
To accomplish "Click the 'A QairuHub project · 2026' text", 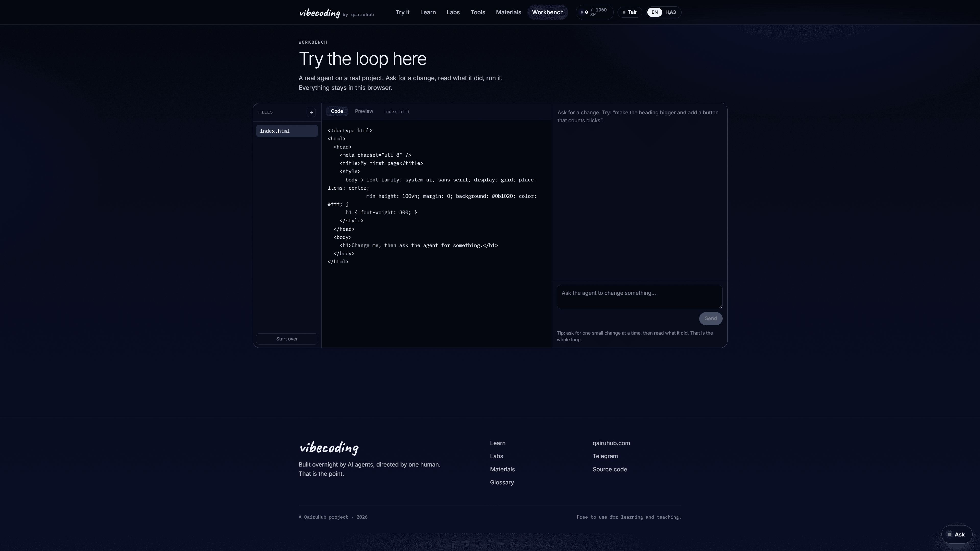I will [333, 517].
